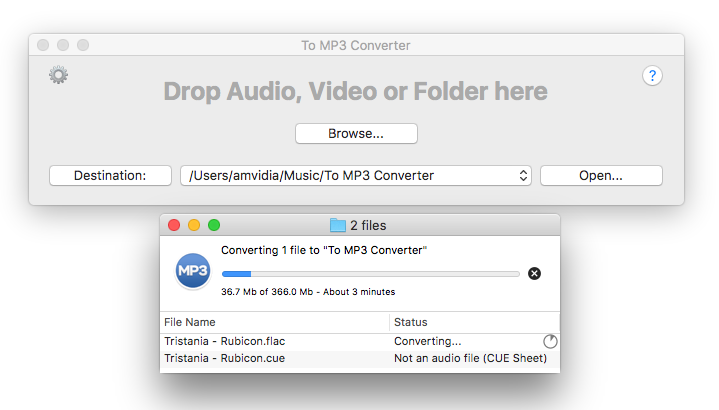The width and height of the screenshot is (719, 410).
Task: Click the folder icon beside 2 files
Action: click(338, 225)
